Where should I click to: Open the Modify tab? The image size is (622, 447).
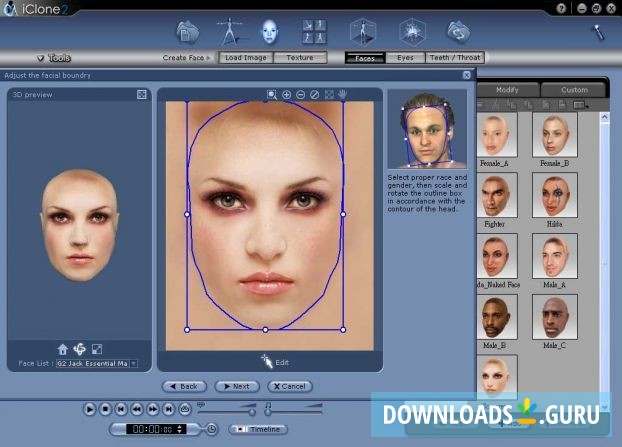pos(507,90)
